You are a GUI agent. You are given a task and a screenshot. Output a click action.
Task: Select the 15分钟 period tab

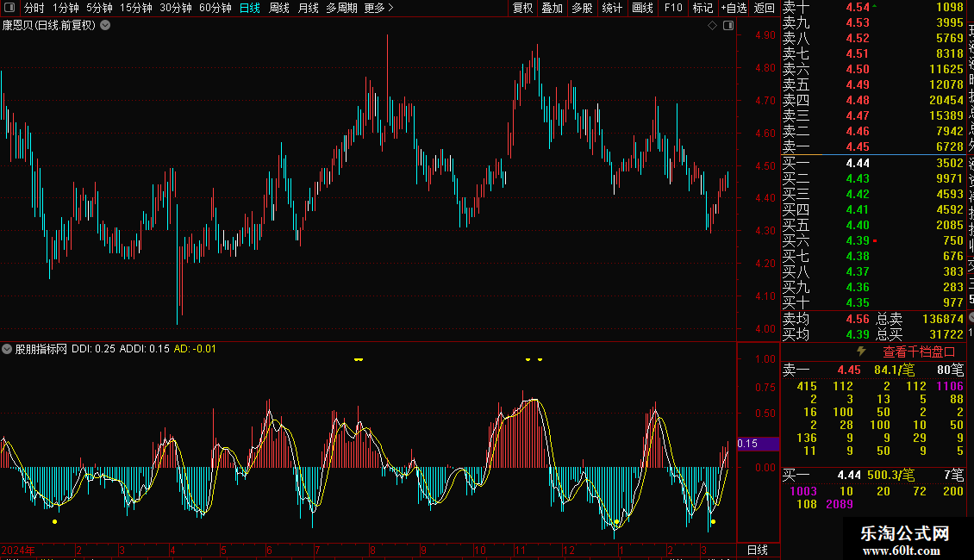click(136, 8)
